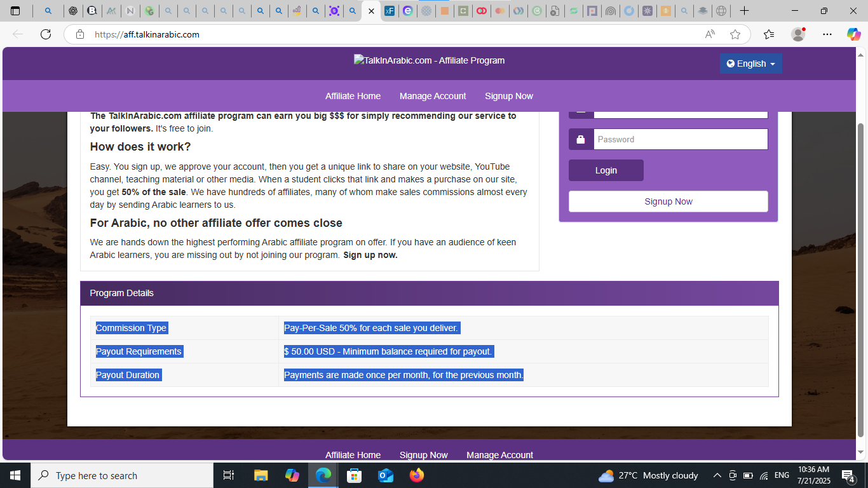Viewport: 868px width, 488px height.
Task: Open Edge Settings and more menu
Action: coord(827,34)
